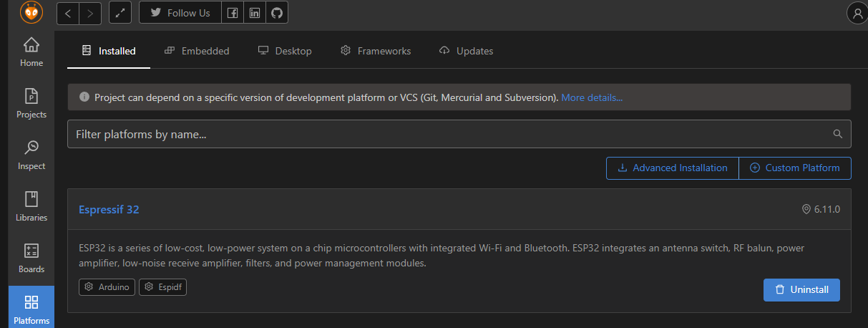
Task: Switch to the Updates tab
Action: pyautogui.click(x=466, y=51)
